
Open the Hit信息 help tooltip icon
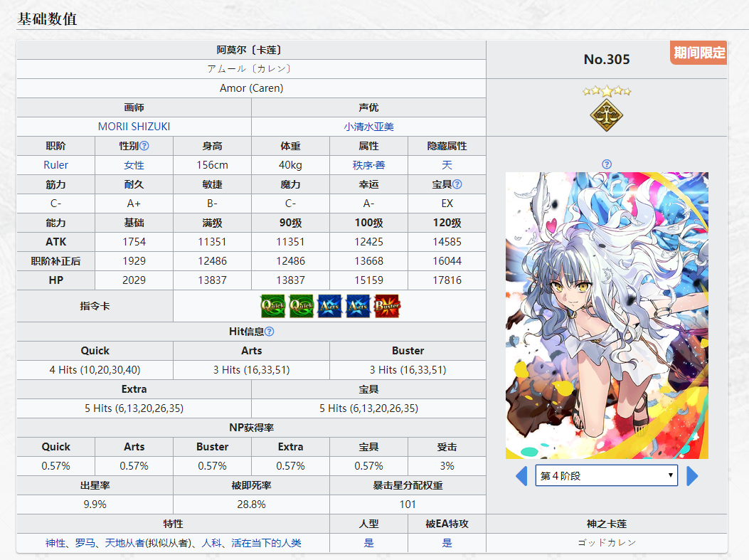270,332
